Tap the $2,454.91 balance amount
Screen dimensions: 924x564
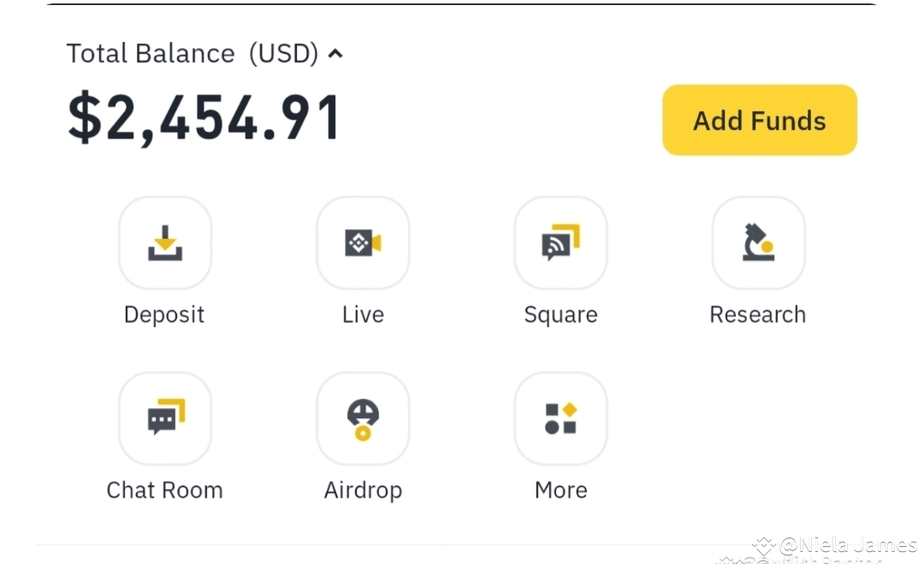click(204, 118)
